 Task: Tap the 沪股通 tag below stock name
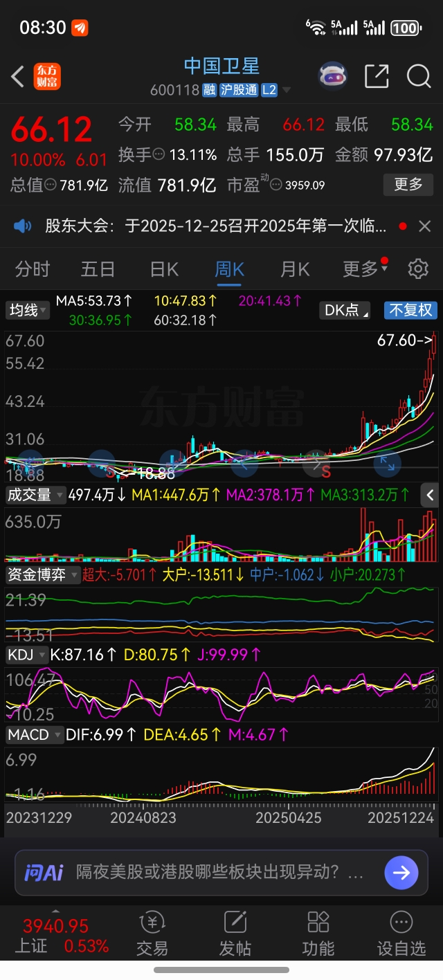click(x=239, y=90)
